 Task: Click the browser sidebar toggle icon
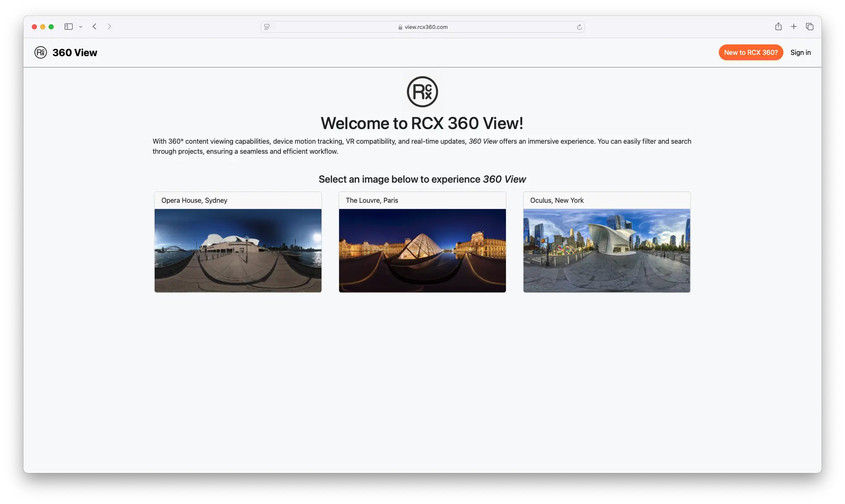(x=68, y=26)
